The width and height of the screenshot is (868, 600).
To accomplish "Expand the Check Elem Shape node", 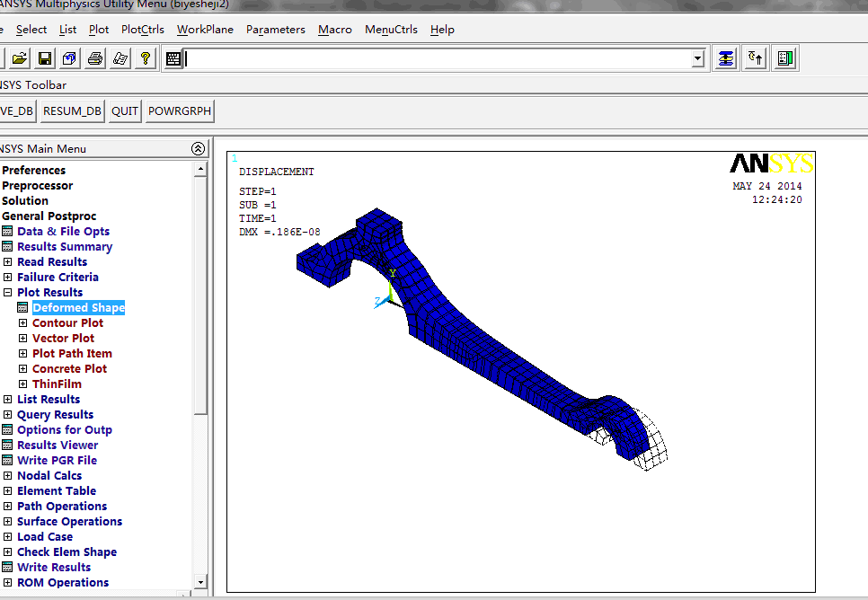I will click(x=8, y=551).
